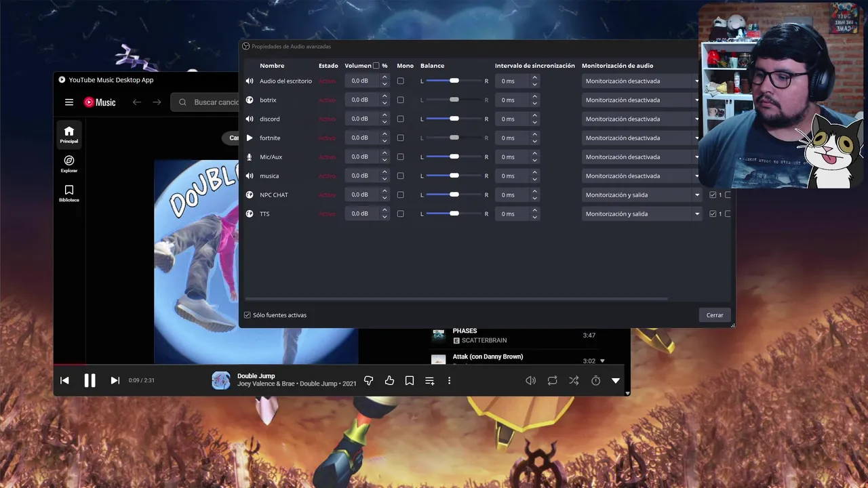
Task: Adjust balance slider for Mic/Aux
Action: [454, 157]
